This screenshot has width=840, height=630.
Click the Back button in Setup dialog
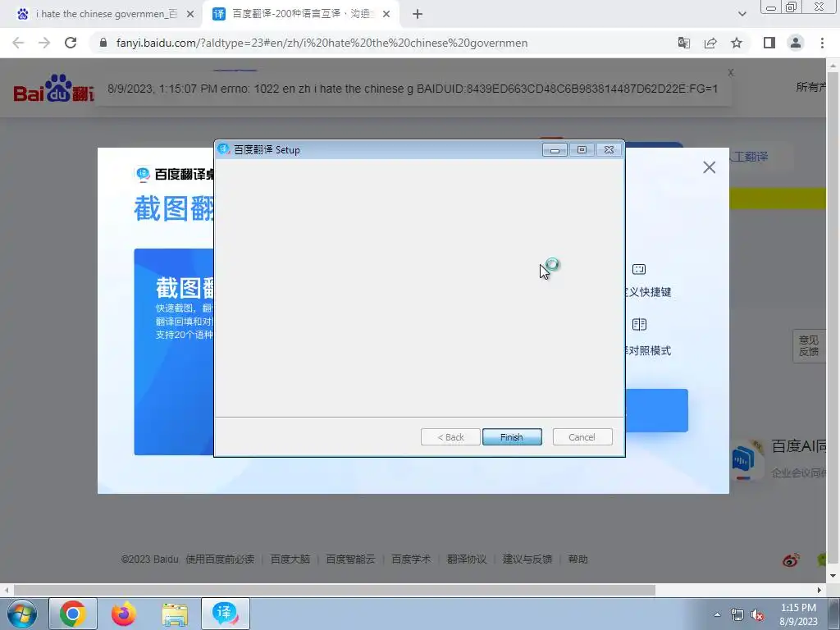coord(450,437)
